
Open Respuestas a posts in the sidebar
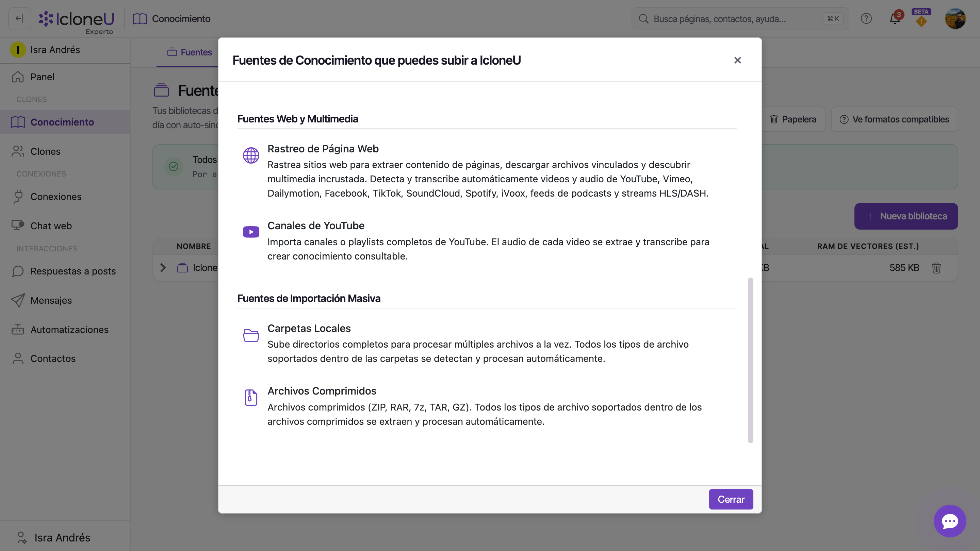(65, 271)
